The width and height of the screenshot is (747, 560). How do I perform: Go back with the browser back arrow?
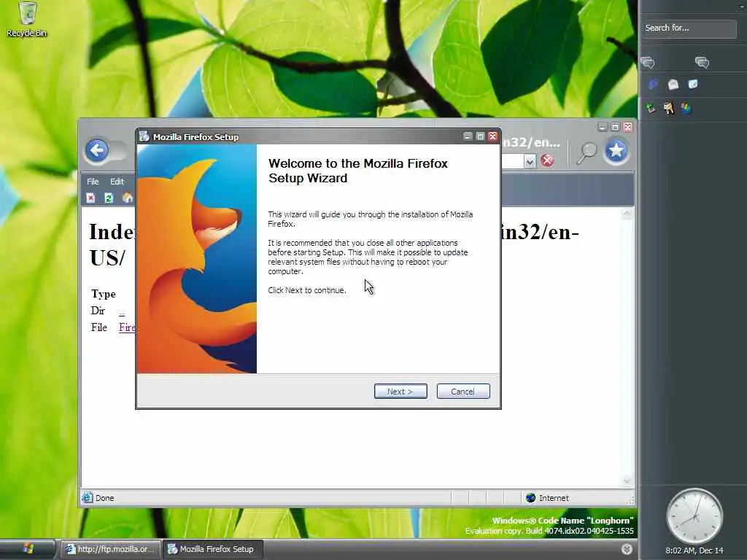[97, 151]
